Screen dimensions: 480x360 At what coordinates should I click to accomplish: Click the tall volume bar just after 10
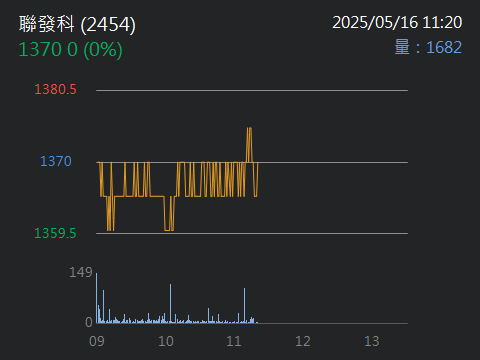point(170,303)
